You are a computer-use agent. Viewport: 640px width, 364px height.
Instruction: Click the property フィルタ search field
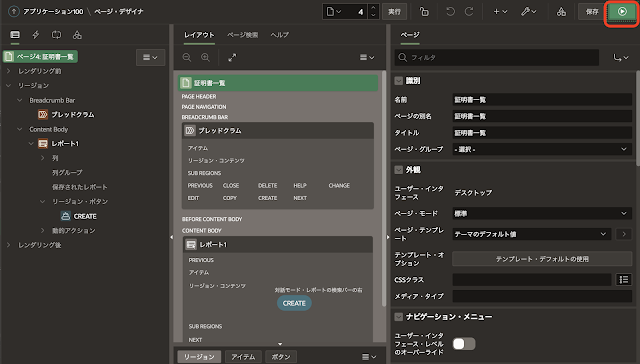[x=497, y=58]
